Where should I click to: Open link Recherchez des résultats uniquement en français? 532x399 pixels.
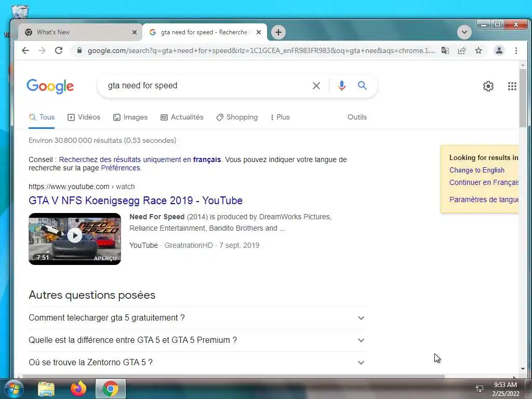point(140,159)
